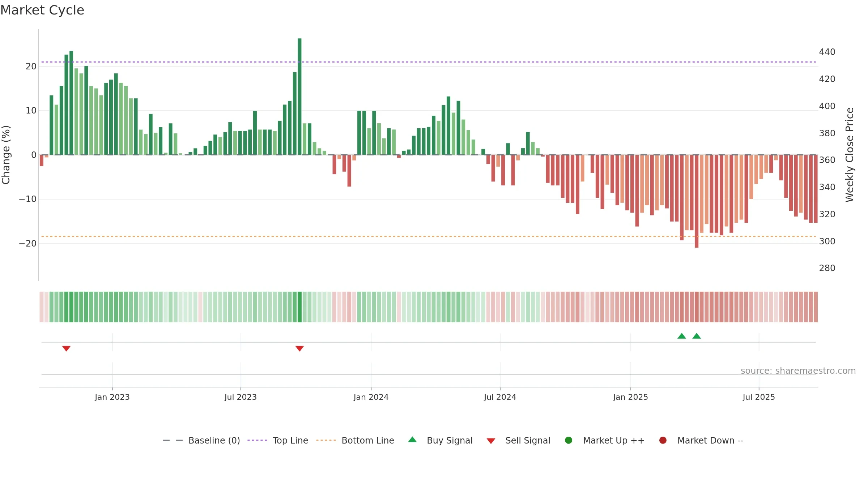Click the 300 tick on the price axis

pos(827,241)
